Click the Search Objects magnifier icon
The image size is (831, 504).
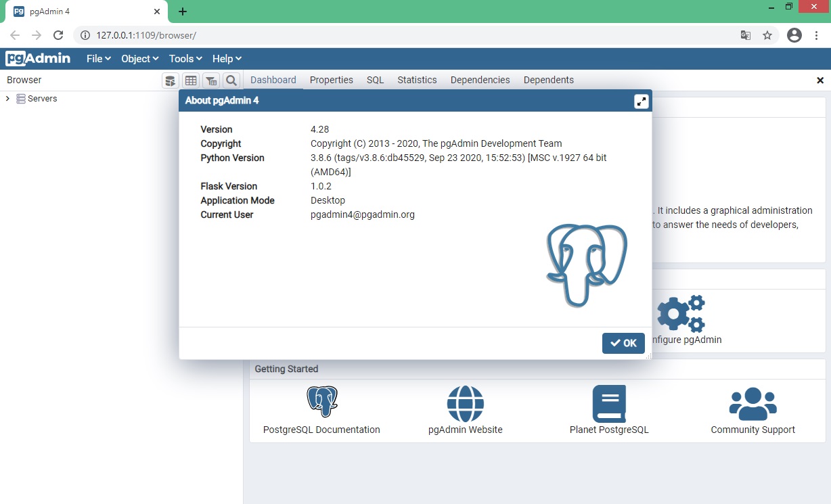(231, 81)
